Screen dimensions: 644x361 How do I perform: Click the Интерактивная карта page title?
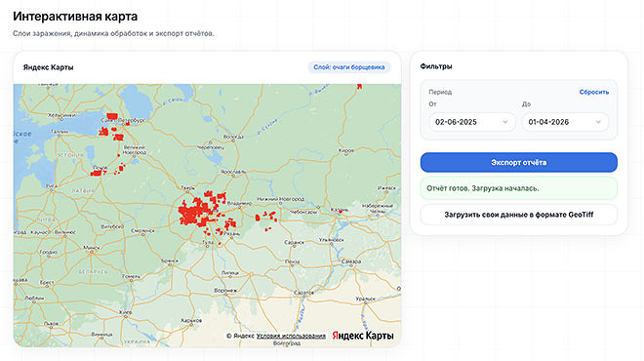(x=75, y=17)
